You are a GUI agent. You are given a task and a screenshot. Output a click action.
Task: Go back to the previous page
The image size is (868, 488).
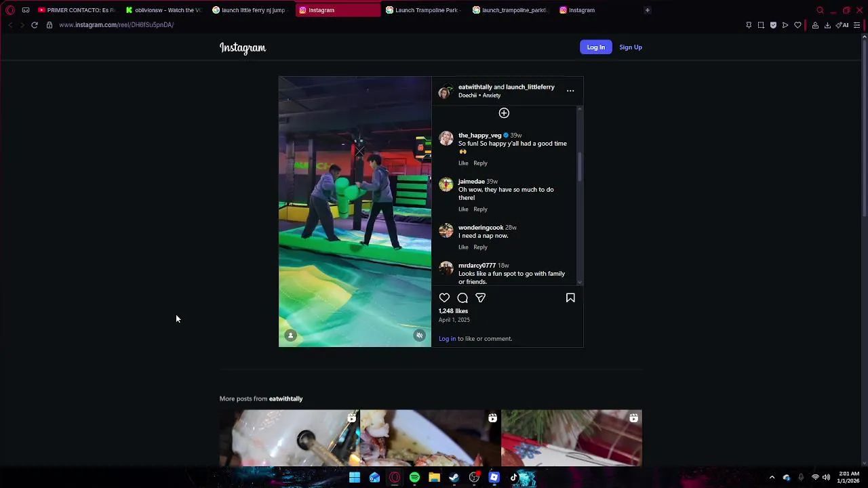10,25
